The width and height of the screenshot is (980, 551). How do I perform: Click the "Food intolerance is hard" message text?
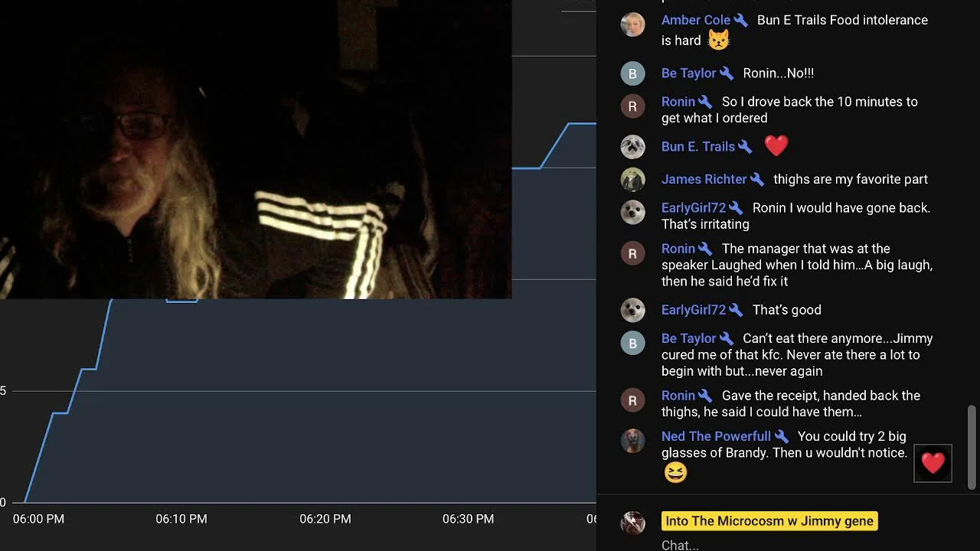coord(795,31)
